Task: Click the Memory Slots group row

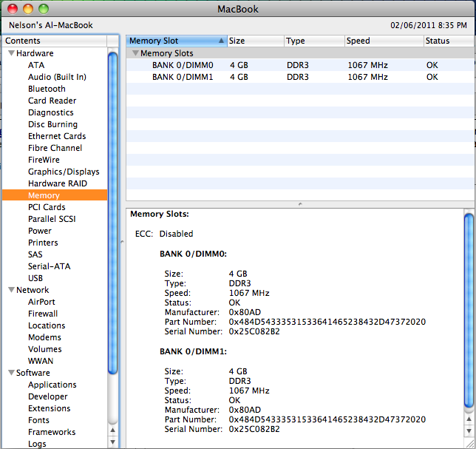Action: (x=300, y=53)
